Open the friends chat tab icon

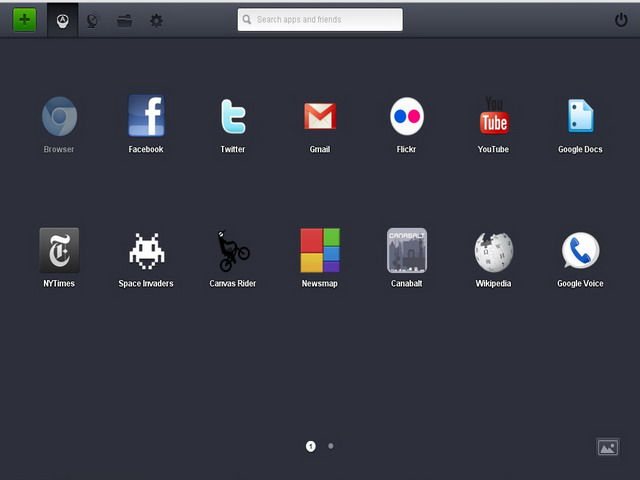click(x=93, y=20)
